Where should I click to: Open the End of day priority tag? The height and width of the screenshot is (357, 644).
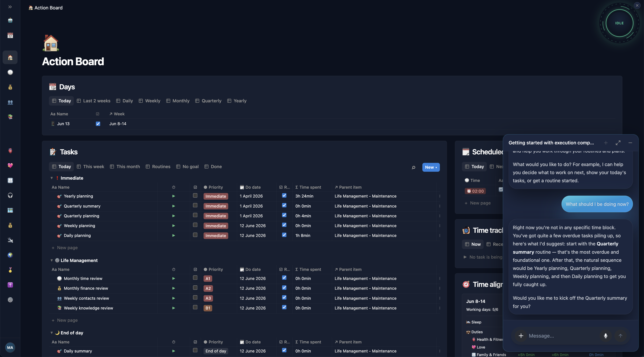tap(215, 351)
